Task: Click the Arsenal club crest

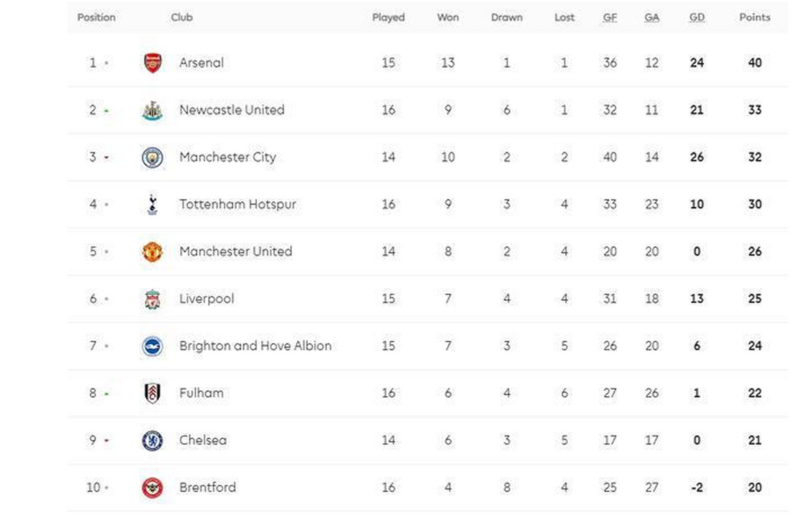Action: pos(152,63)
